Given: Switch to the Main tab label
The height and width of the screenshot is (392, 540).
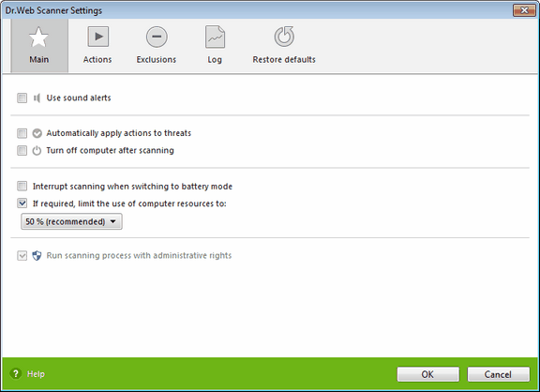Looking at the screenshot, I should click(x=39, y=60).
